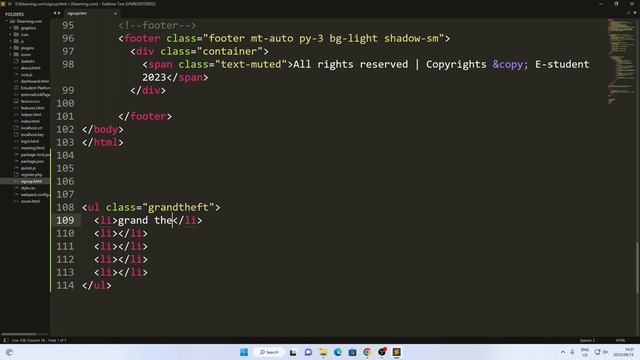Expand the plugins folder
640x360 pixels.
tap(11, 48)
